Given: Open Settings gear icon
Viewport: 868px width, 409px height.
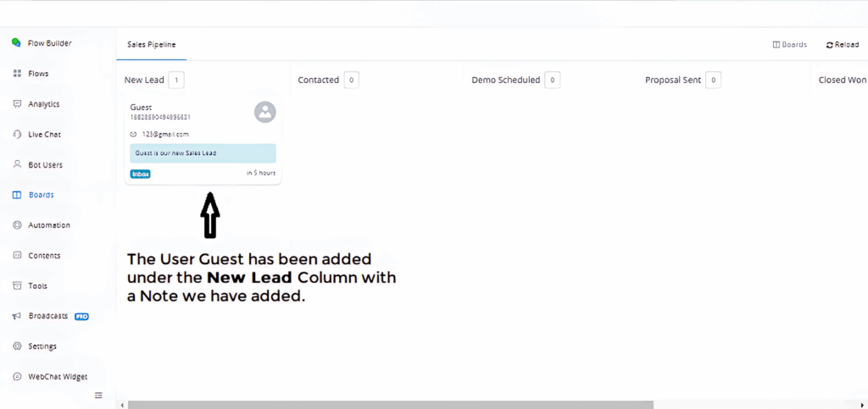Looking at the screenshot, I should (x=17, y=346).
